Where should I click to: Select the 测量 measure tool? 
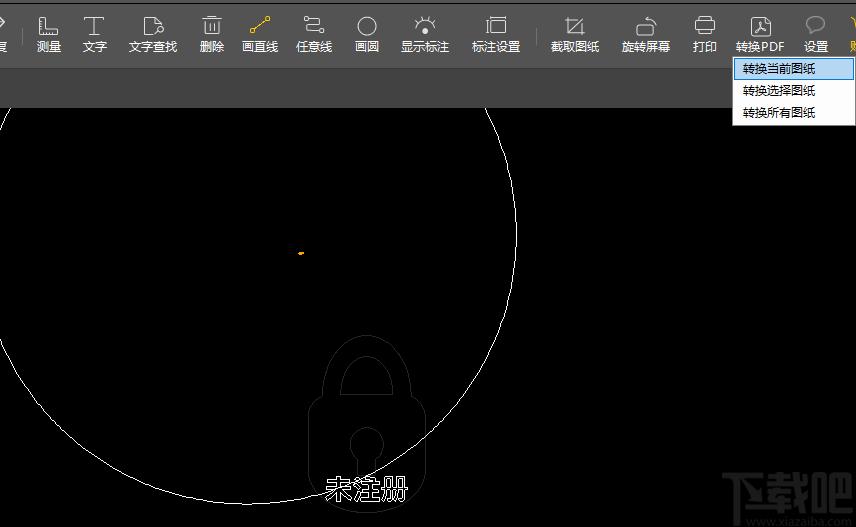pyautogui.click(x=49, y=34)
